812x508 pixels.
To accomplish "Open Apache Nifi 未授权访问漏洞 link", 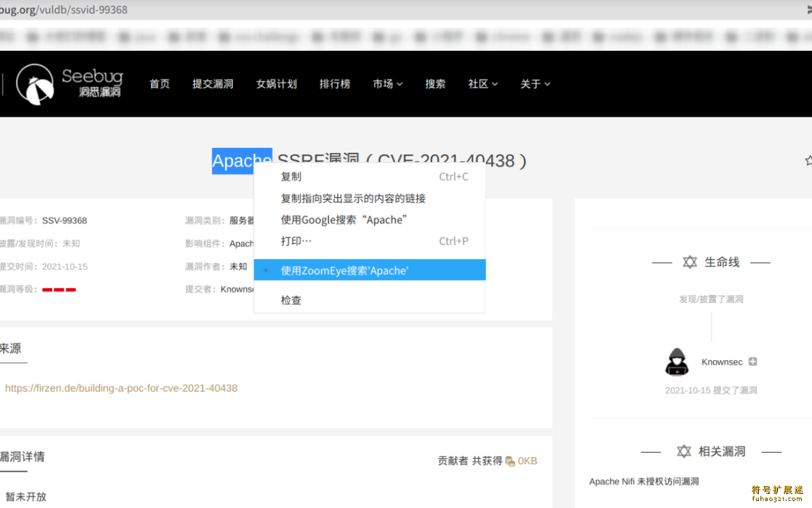I will [x=644, y=481].
